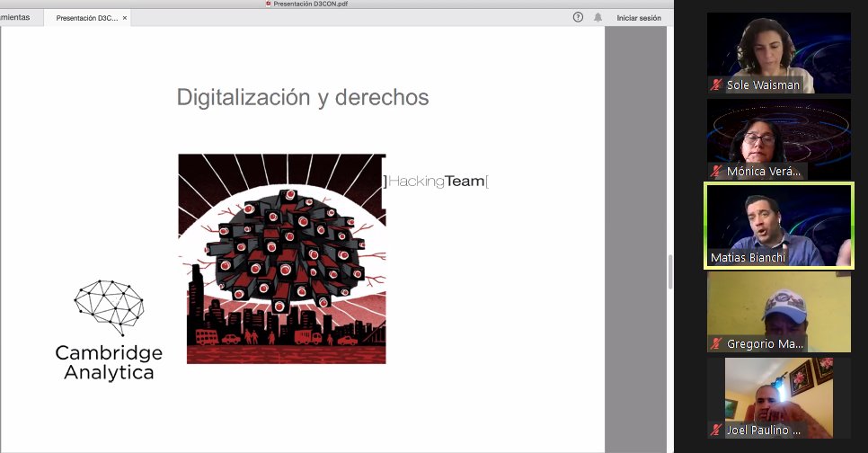Viewport: 868px width, 453px height.
Task: Click Mónica Verá muted microphone icon
Action: [716, 171]
